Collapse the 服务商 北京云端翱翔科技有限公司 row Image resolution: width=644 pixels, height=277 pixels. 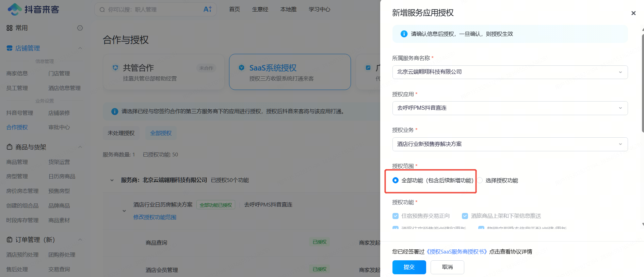coord(112,180)
